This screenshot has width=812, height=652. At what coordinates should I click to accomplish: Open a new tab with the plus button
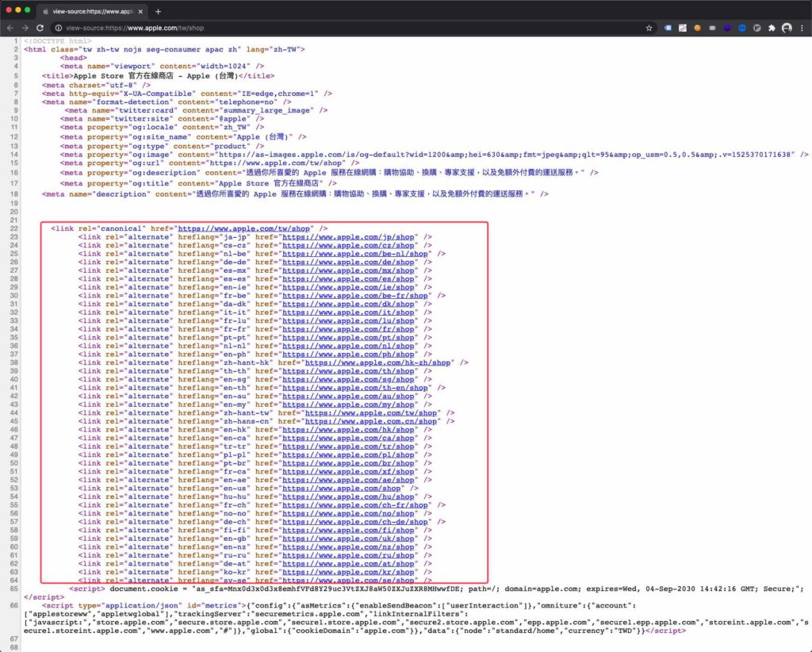(158, 11)
